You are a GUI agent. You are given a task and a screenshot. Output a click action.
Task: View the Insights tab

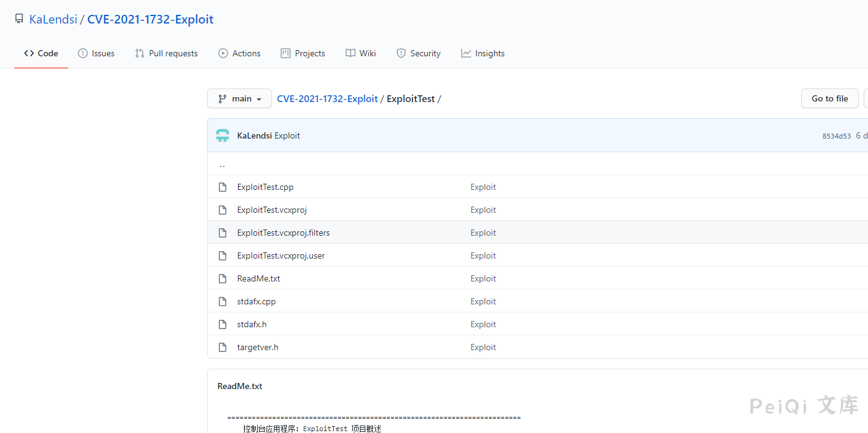point(483,53)
